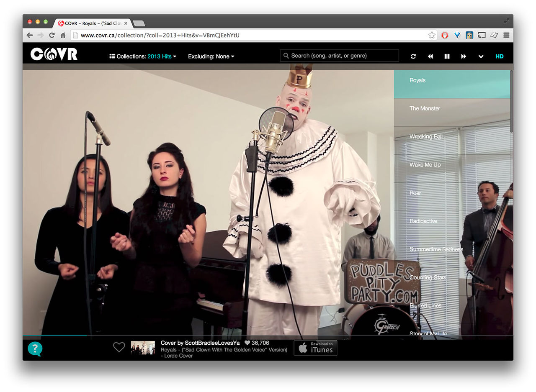The height and width of the screenshot is (392, 536).
Task: Toggle HD video quality
Action: click(499, 56)
